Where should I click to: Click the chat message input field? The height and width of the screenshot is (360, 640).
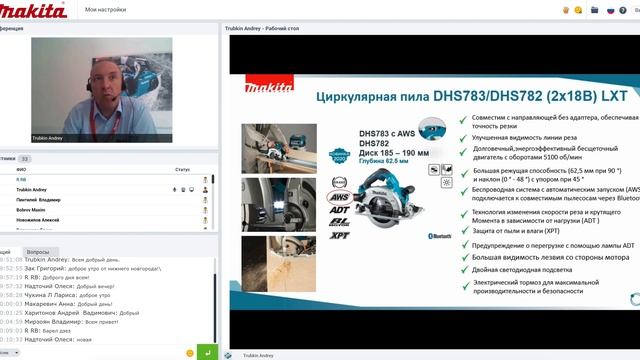(102, 352)
